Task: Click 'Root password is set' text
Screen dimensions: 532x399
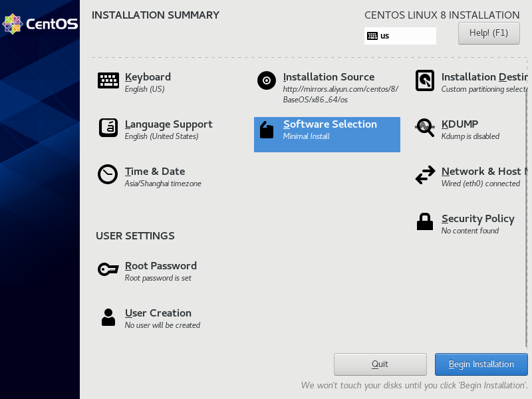Action: click(x=158, y=278)
